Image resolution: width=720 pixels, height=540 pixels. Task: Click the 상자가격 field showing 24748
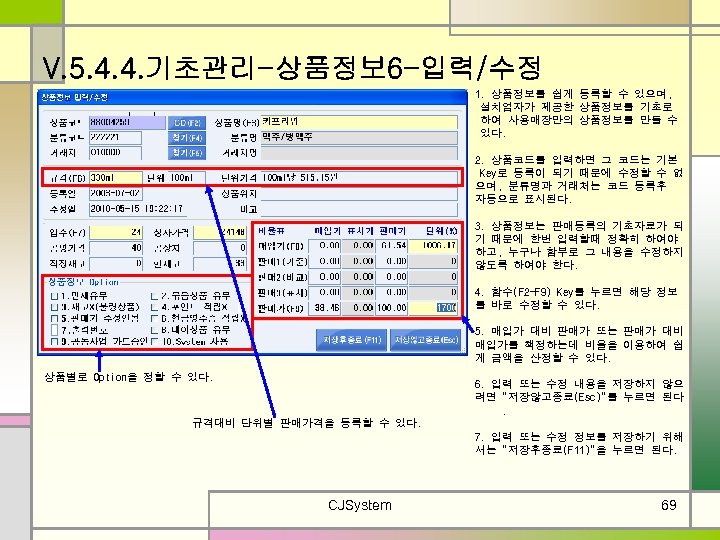220,232
